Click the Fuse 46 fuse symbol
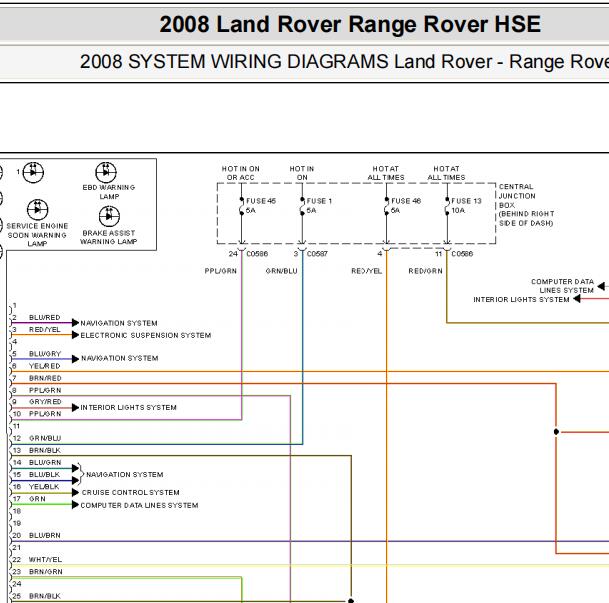Screen dimensions: 609x603 (x=386, y=206)
